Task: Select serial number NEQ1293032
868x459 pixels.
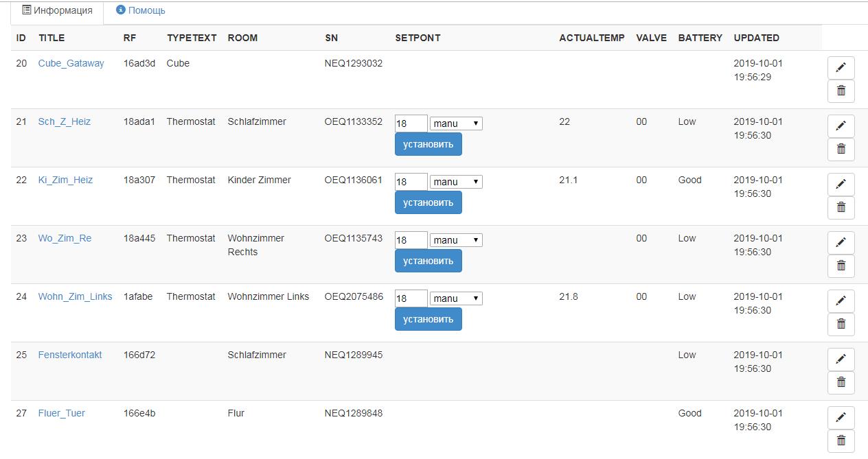Action: pyautogui.click(x=354, y=63)
